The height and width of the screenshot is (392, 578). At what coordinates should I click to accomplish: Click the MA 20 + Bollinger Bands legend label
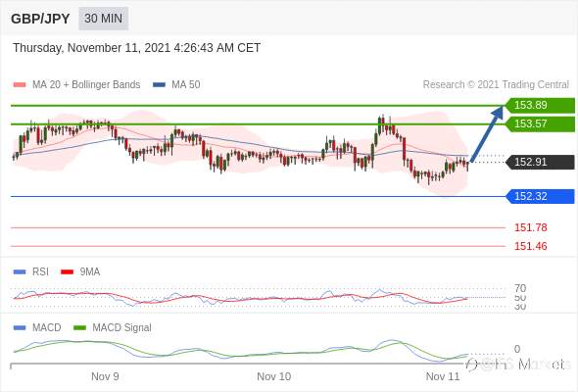86,84
